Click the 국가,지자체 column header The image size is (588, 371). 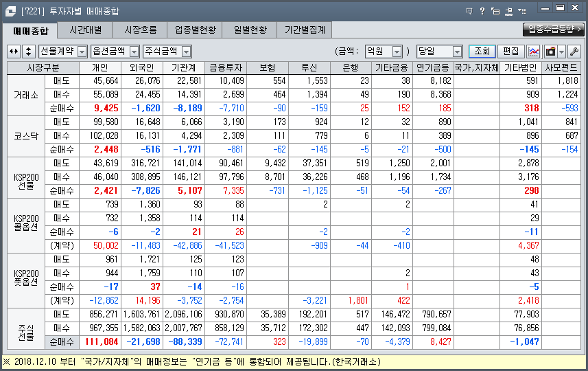tap(477, 67)
